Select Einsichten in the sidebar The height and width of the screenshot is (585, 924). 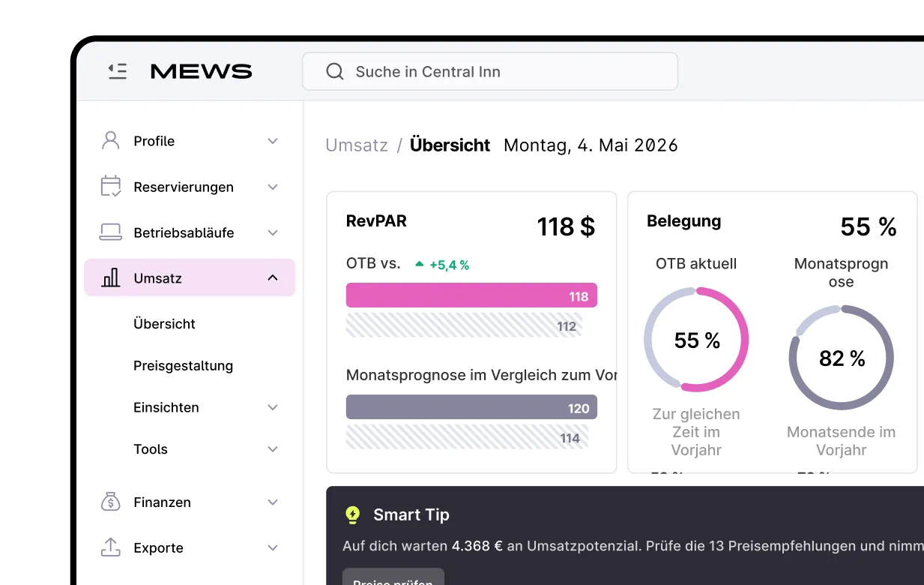pyautogui.click(x=166, y=407)
